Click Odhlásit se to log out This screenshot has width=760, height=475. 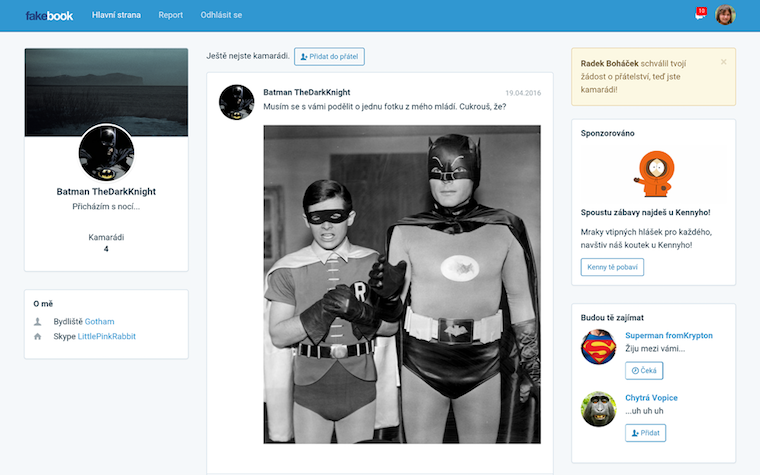[x=221, y=15]
